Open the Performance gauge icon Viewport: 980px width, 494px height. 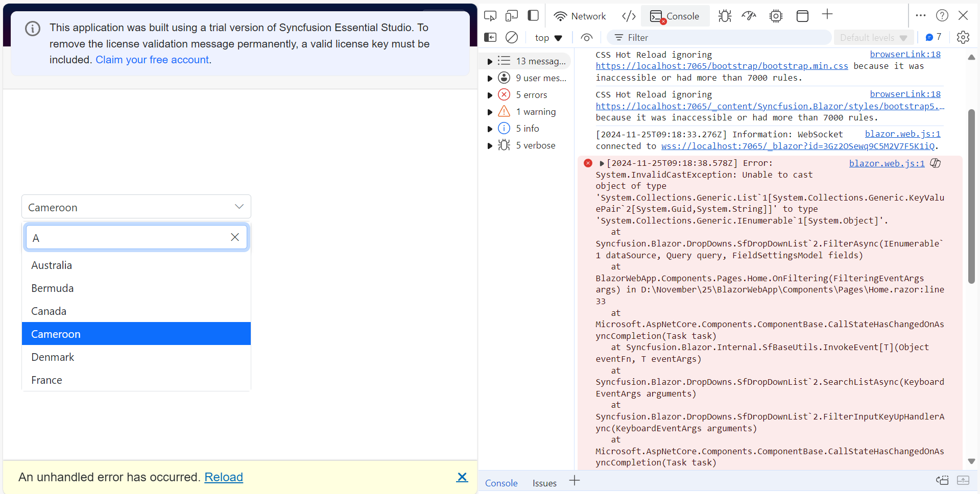[749, 16]
